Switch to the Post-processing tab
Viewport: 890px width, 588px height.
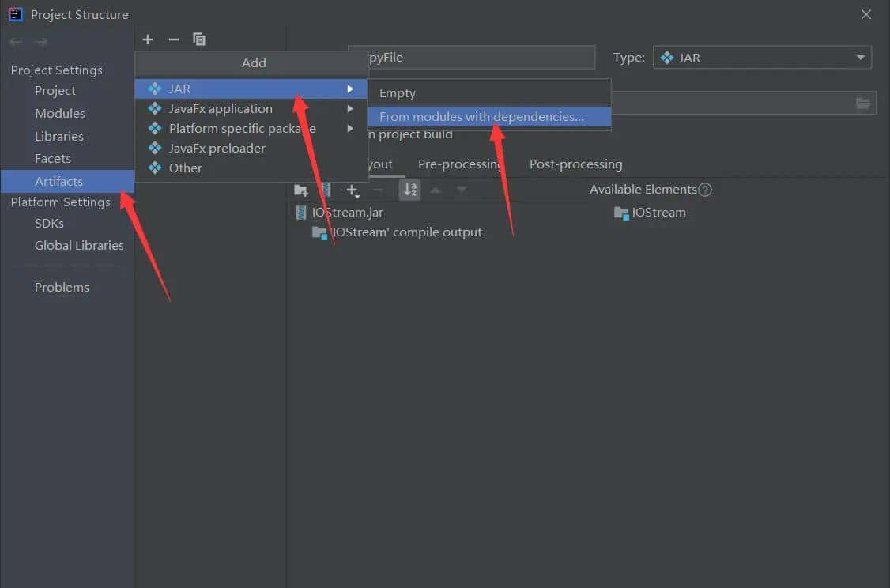point(575,164)
